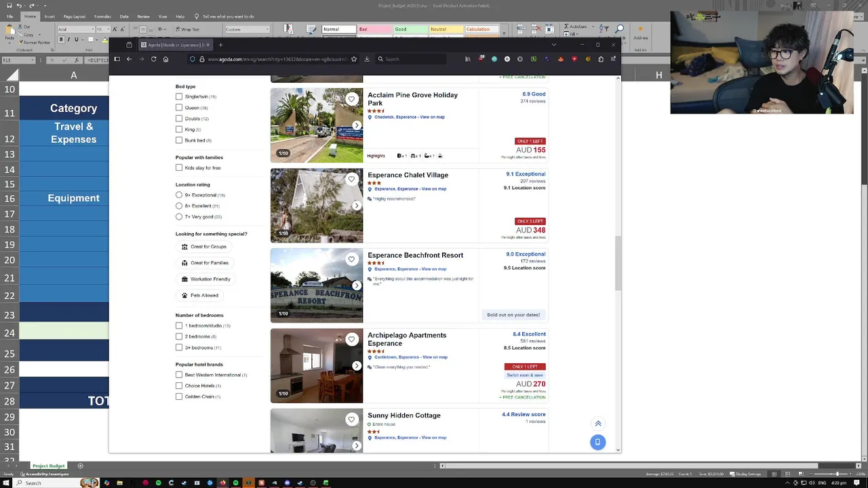The width and height of the screenshot is (868, 488).
Task: Open Excel Data tab
Action: (124, 16)
